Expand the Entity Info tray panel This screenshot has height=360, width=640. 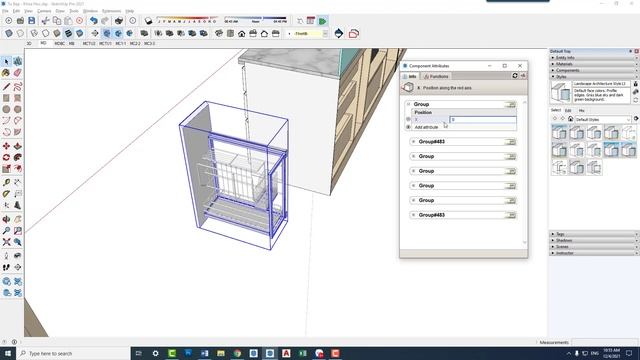[592, 58]
